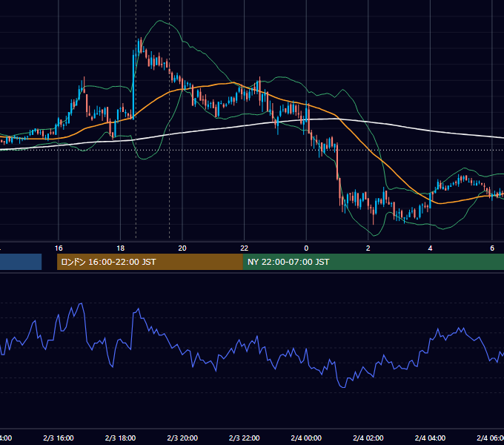Click the 6 hour axis label
The width and height of the screenshot is (504, 445).
click(x=492, y=248)
